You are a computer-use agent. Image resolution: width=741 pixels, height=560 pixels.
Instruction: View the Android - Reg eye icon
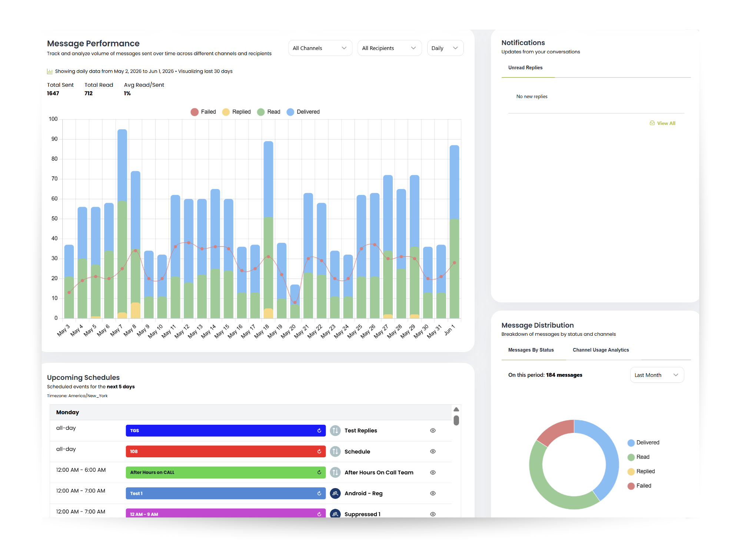pos(433,493)
